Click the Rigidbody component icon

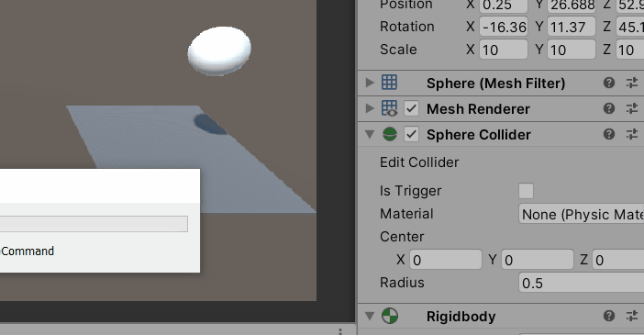pos(390,316)
